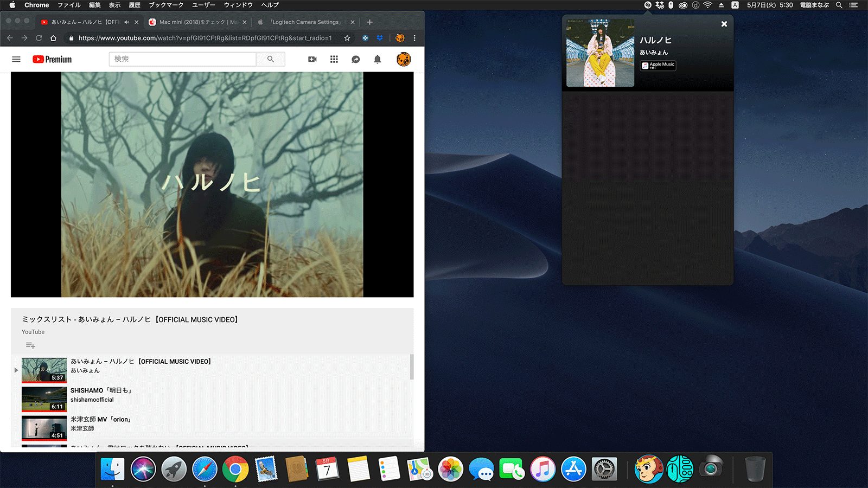Switch to the Logitech Camera Settings tab
The height and width of the screenshot is (488, 868).
pyautogui.click(x=306, y=22)
